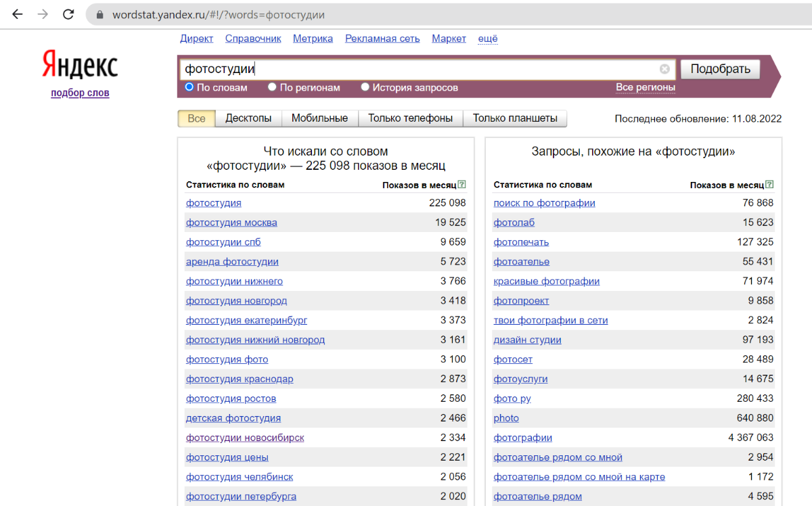812x506 pixels.
Task: Open the «фото ру» similar query
Action: (512, 398)
